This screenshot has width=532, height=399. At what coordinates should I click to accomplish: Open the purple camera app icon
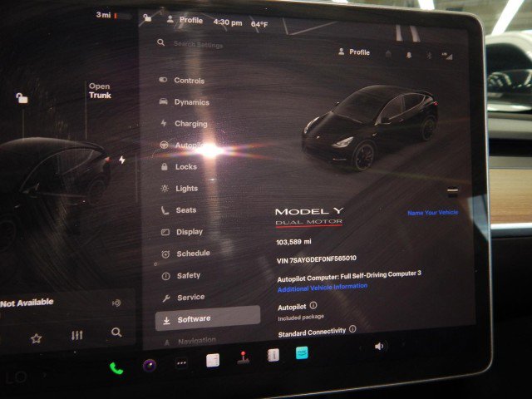pos(150,365)
